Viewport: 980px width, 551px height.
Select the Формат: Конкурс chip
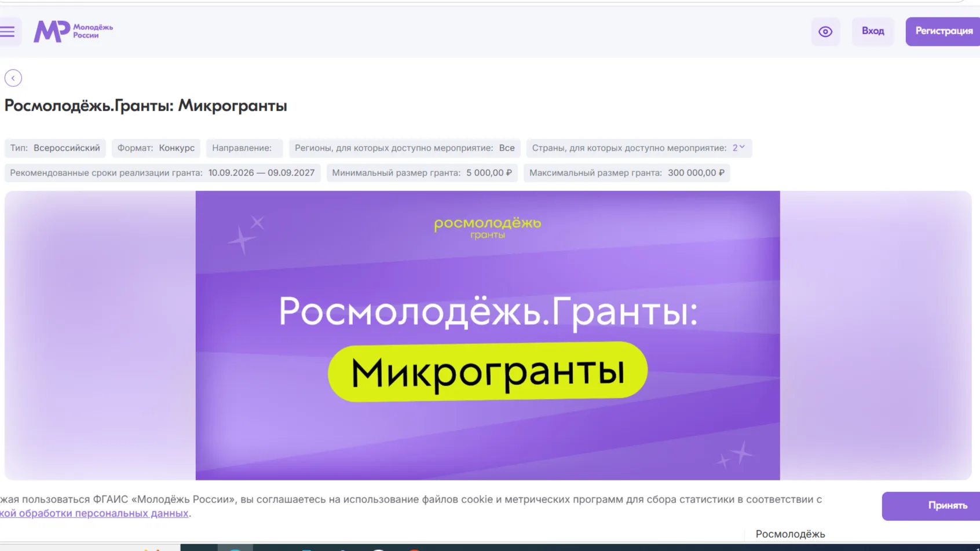[156, 148]
